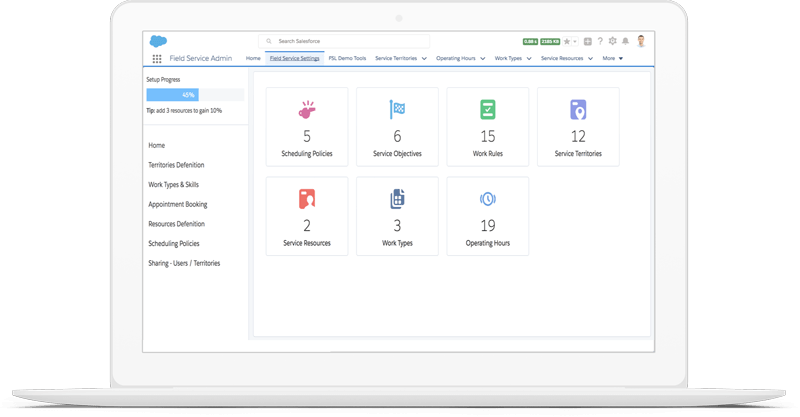Screen dimensions: 800x417
Task: Open Territories Defenition in the sidebar
Action: click(x=176, y=165)
